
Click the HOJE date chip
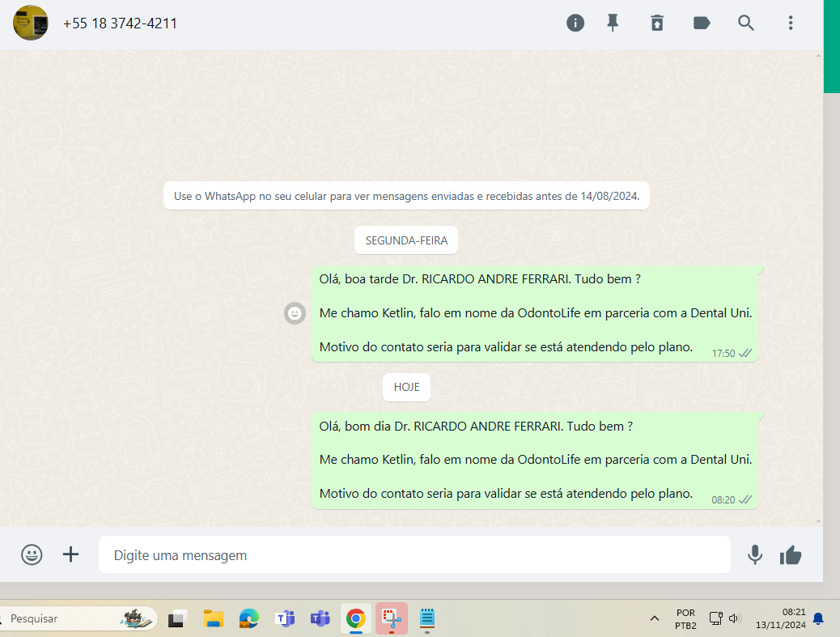coord(406,388)
